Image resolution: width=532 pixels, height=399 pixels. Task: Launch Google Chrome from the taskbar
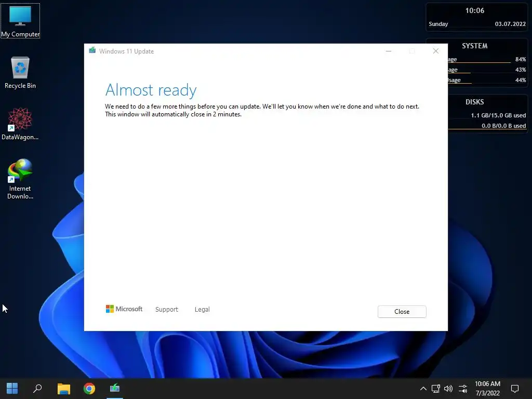(89, 389)
